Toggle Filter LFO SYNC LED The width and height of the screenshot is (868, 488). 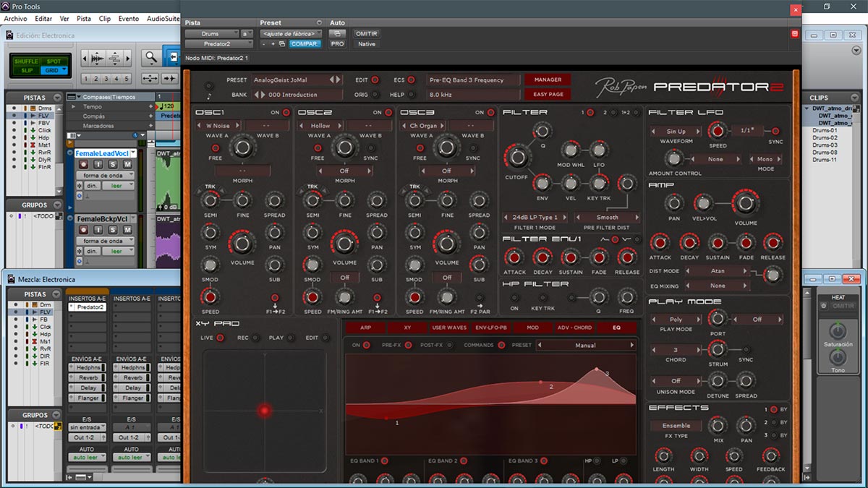click(775, 131)
